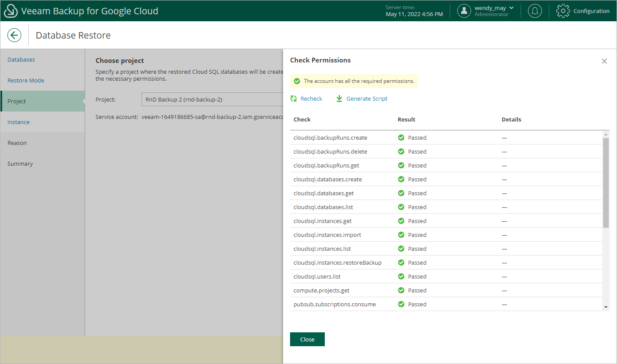Select compute.projects.get row text
This screenshot has width=617, height=364.
(321, 290)
